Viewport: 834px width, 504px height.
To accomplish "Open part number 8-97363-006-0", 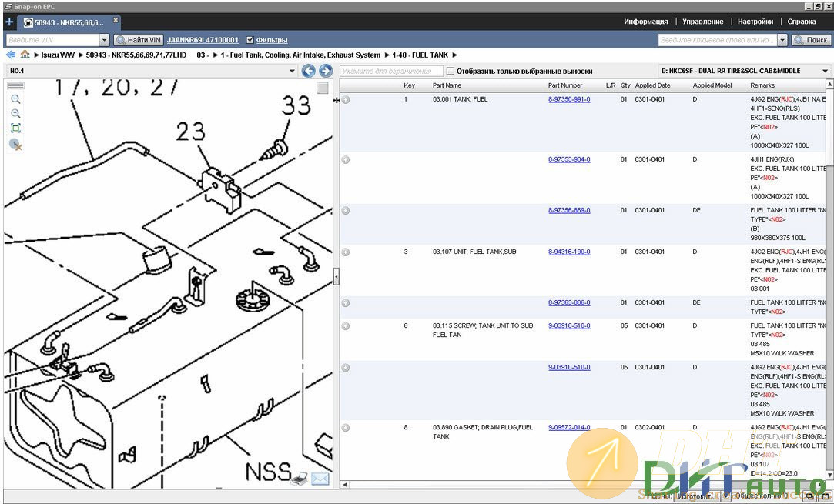I will tap(569, 302).
